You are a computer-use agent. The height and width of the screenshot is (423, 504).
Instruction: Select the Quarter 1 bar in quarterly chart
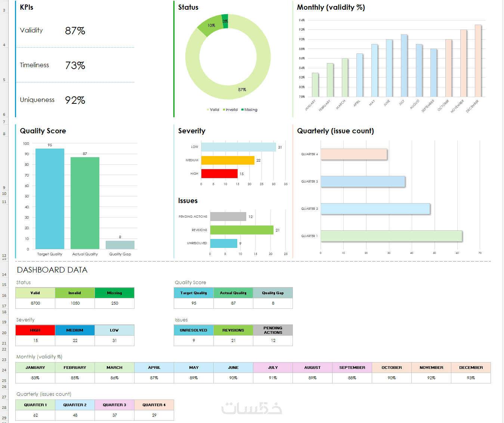pyautogui.click(x=391, y=236)
